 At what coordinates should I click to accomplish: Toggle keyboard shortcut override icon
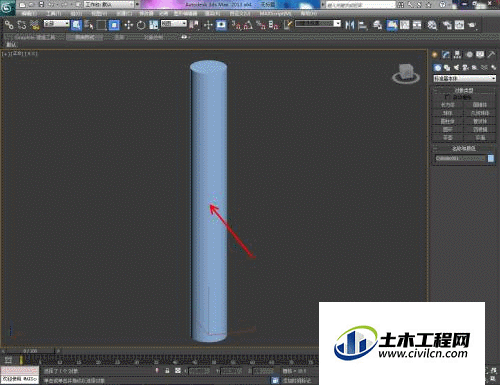(x=221, y=25)
